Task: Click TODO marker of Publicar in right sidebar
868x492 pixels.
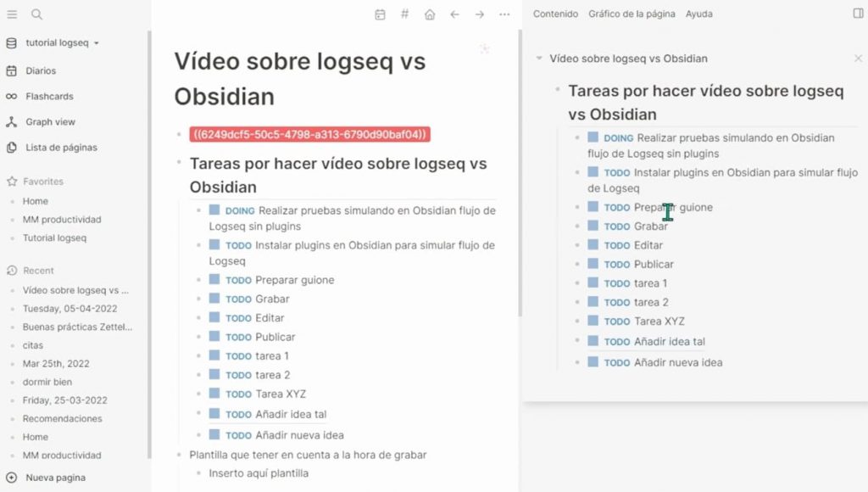Action: tap(617, 265)
